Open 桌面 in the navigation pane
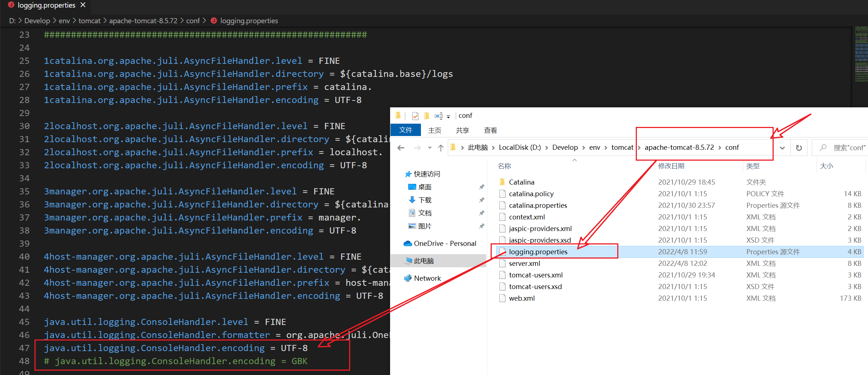 [x=420, y=187]
